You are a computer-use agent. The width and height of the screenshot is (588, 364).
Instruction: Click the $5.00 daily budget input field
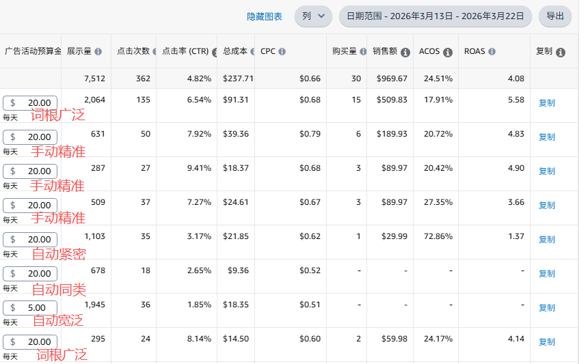(30, 308)
